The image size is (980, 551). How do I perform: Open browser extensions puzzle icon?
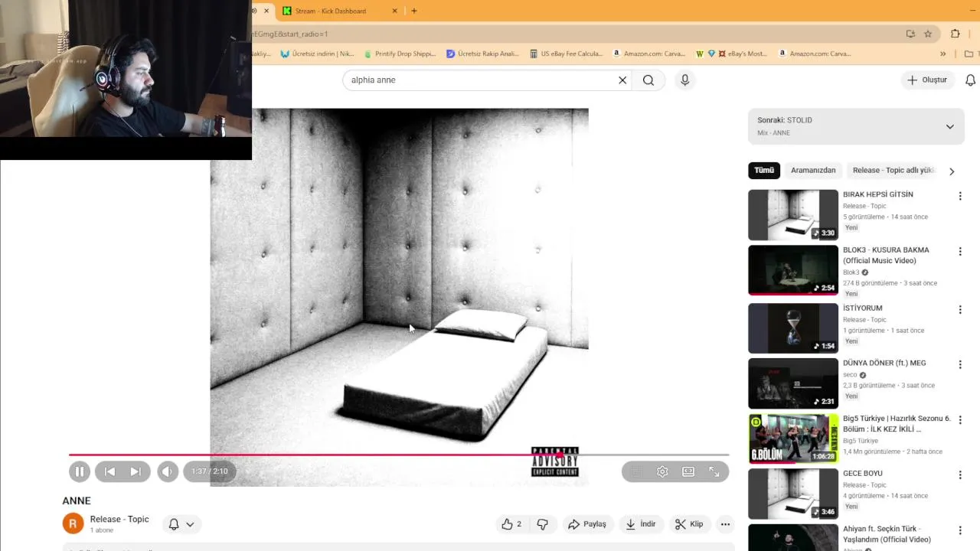[x=955, y=34]
